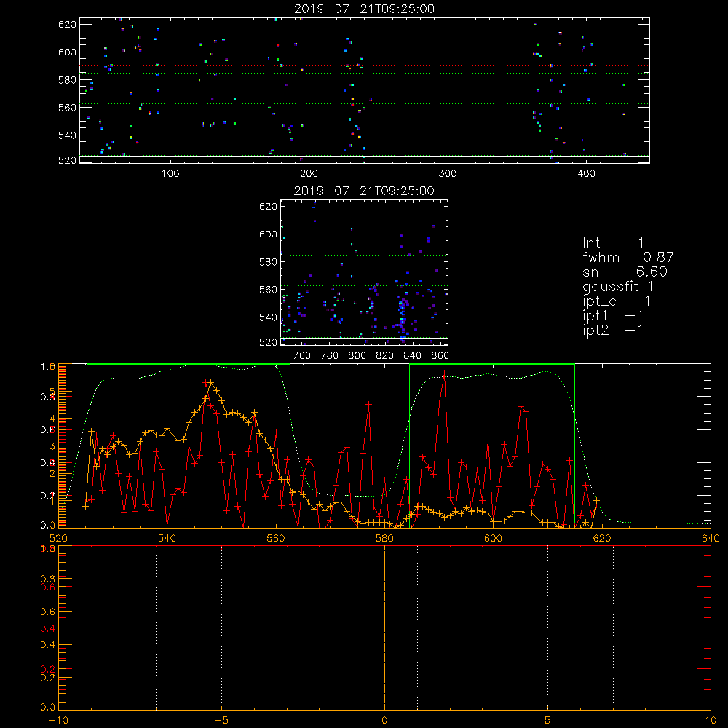
Task: Click x-axis label 5 on bottom plot
Action: pos(547,720)
